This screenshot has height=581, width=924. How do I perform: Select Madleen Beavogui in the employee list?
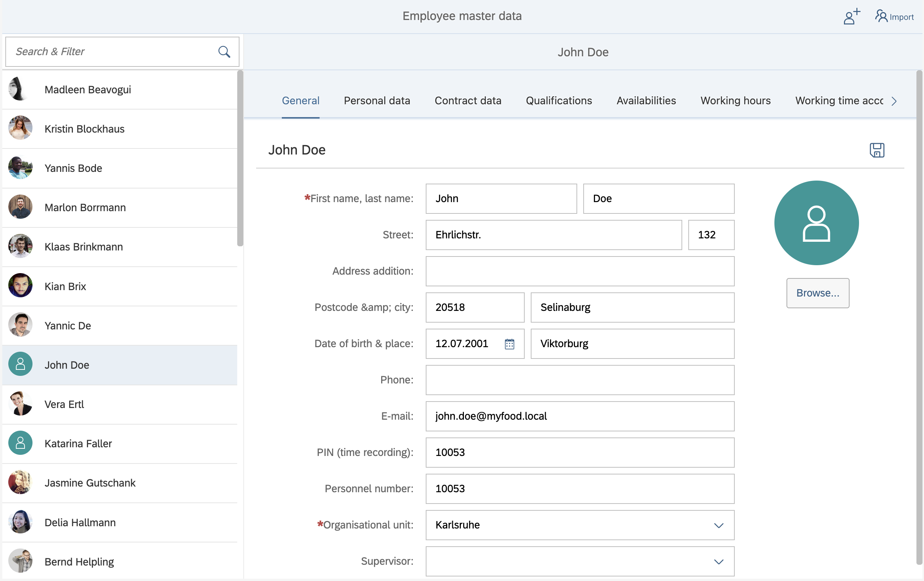tap(88, 90)
